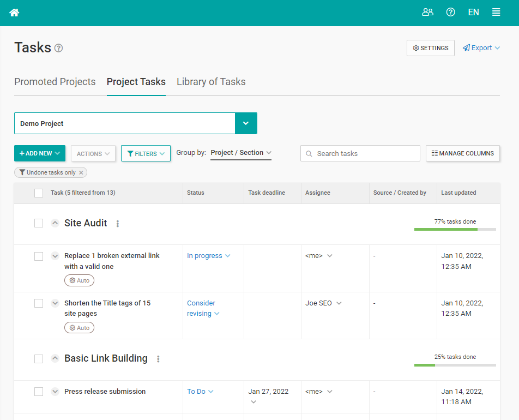Open the Library of Tasks tab
Screen dimensions: 519x420
[x=211, y=82]
